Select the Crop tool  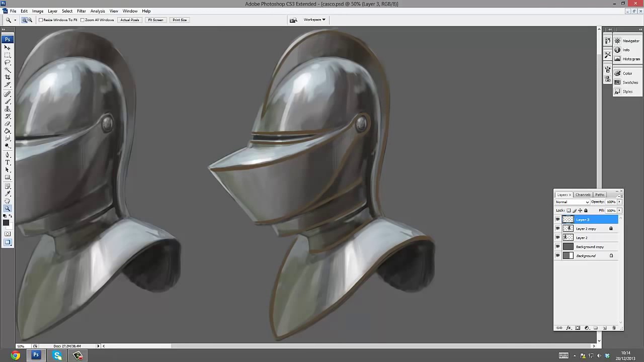tap(8, 77)
